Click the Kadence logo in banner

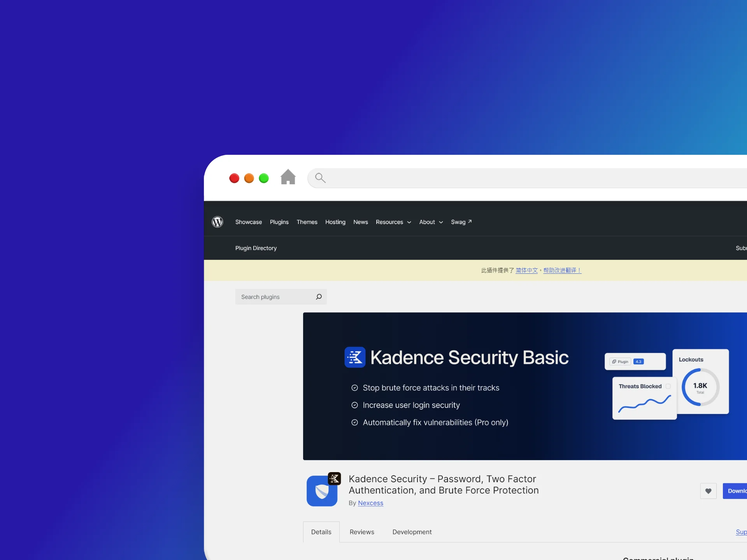click(x=355, y=357)
